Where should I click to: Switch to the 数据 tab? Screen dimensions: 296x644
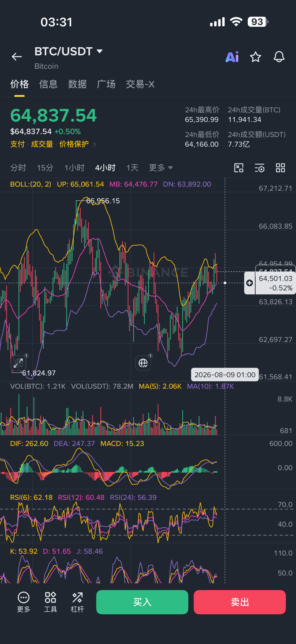tap(77, 84)
